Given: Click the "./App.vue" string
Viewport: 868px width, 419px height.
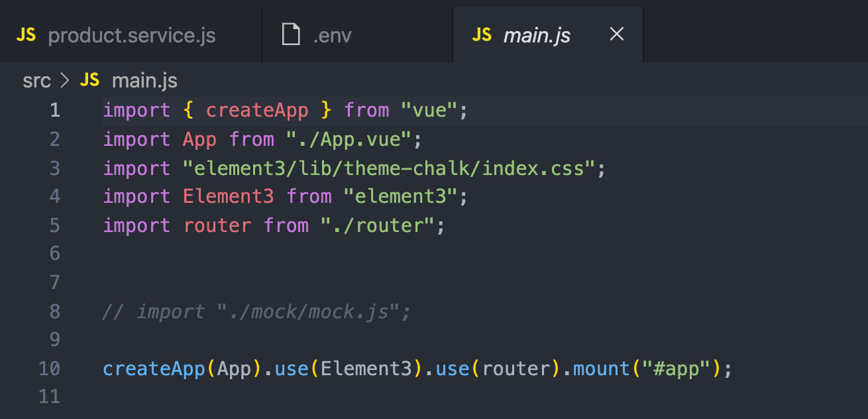Looking at the screenshot, I should [349, 139].
